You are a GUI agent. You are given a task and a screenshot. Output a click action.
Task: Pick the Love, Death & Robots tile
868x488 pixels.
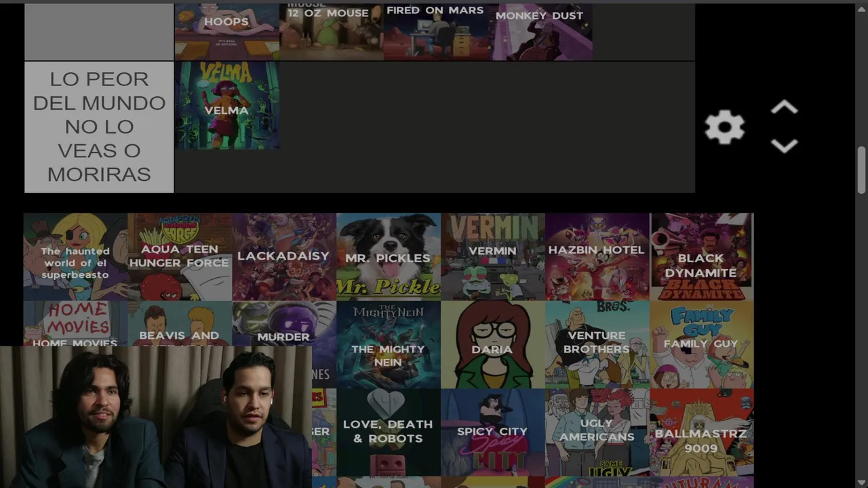pyautogui.click(x=389, y=432)
